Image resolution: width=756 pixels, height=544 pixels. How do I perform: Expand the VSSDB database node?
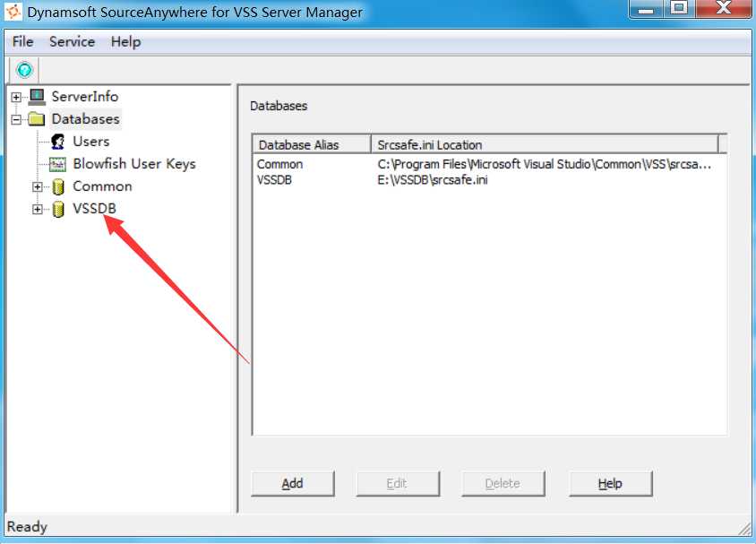[x=38, y=210]
